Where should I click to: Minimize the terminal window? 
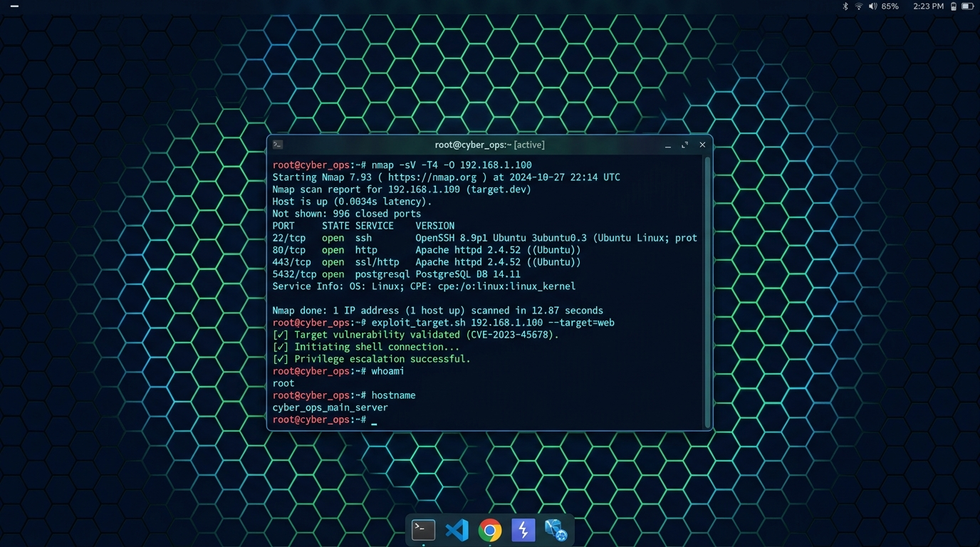tap(668, 145)
